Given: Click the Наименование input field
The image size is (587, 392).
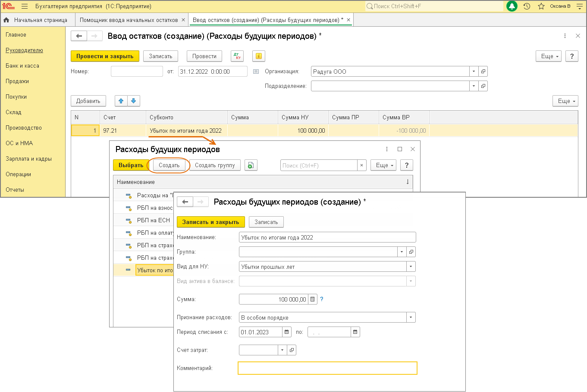Looking at the screenshot, I should click(x=327, y=237).
